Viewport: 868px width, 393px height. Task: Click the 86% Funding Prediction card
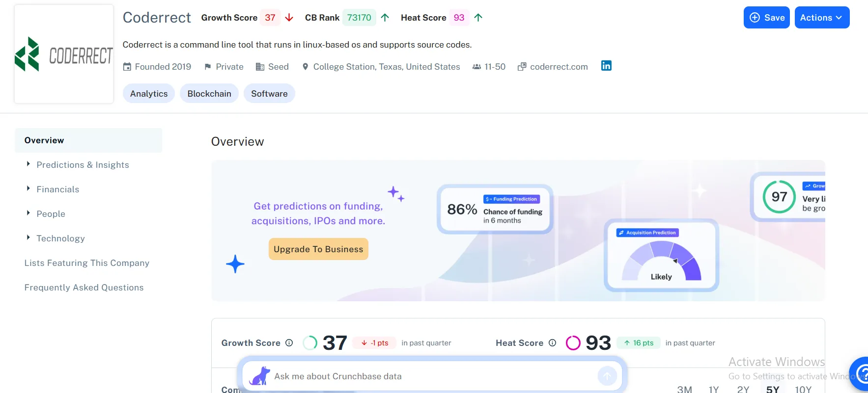tap(495, 210)
